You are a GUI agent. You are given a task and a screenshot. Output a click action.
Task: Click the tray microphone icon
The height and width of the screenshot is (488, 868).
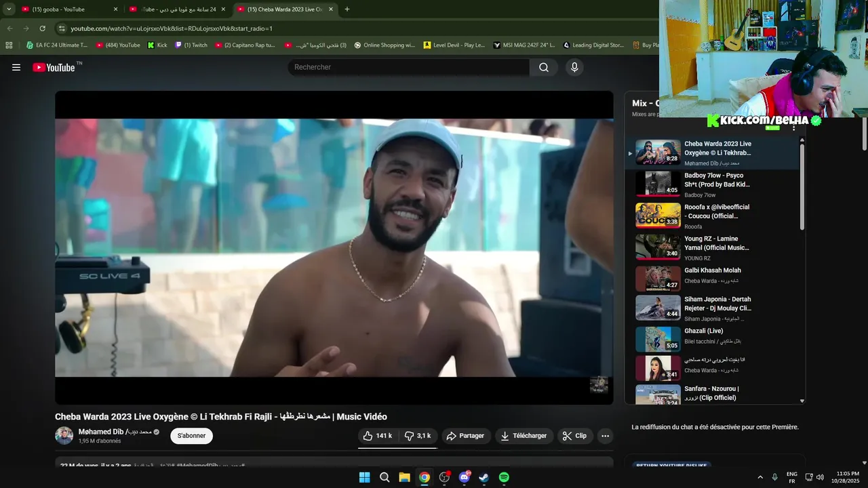774,477
